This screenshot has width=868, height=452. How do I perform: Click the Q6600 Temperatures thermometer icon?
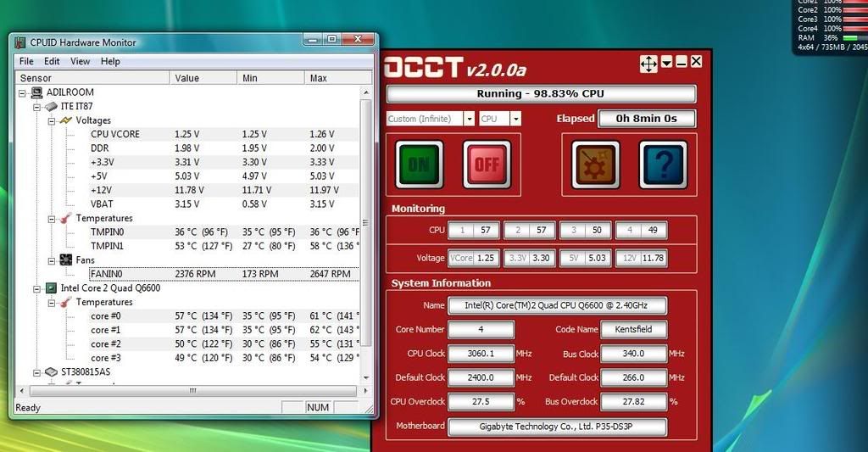pos(66,303)
